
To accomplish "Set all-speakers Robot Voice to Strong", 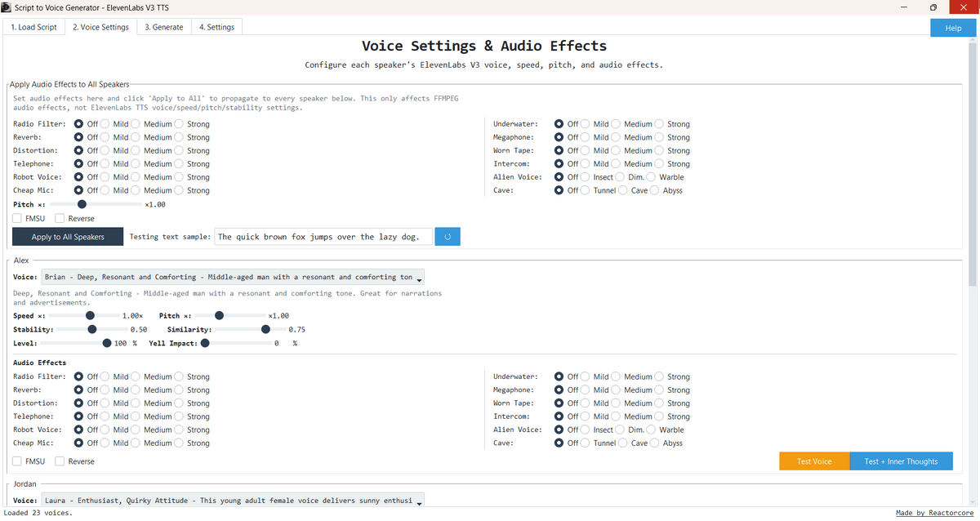I will click(x=179, y=176).
